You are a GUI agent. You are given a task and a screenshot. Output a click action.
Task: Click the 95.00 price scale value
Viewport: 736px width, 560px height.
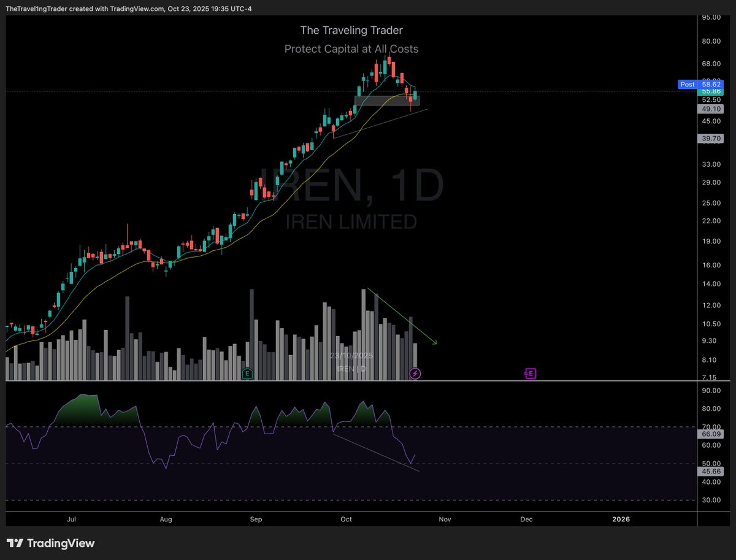pyautogui.click(x=711, y=17)
